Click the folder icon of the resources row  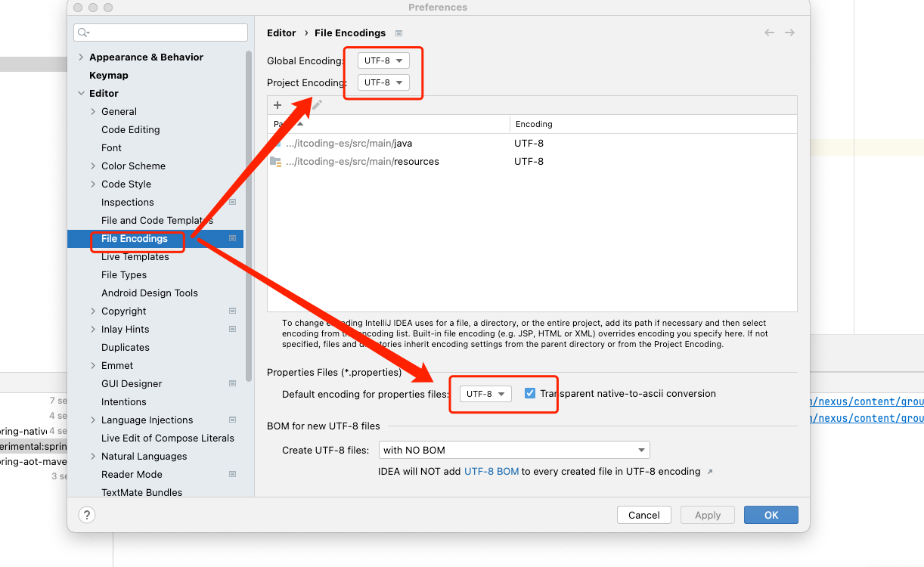[276, 161]
